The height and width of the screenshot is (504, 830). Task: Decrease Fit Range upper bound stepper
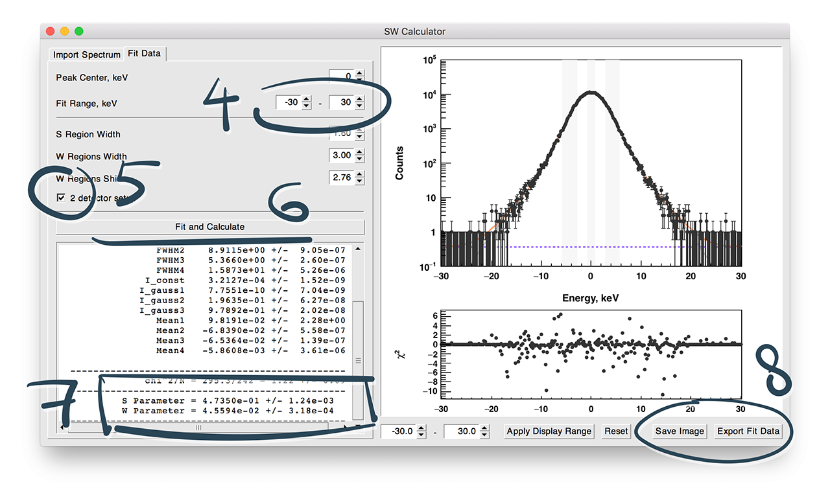coord(360,106)
